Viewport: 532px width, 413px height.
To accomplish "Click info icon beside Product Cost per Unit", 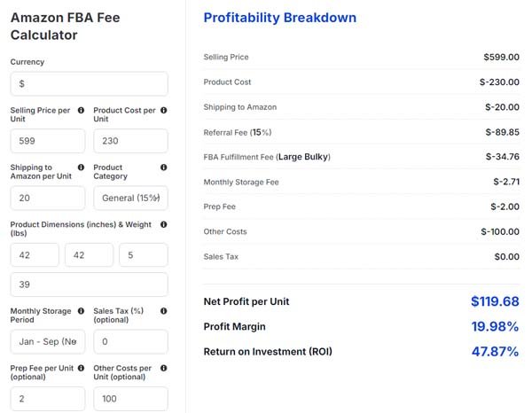I will point(163,110).
